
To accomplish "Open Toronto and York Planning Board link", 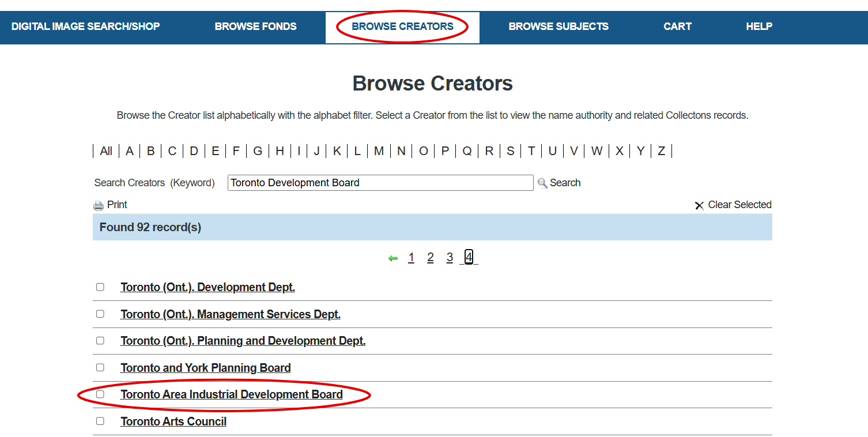I will click(206, 368).
